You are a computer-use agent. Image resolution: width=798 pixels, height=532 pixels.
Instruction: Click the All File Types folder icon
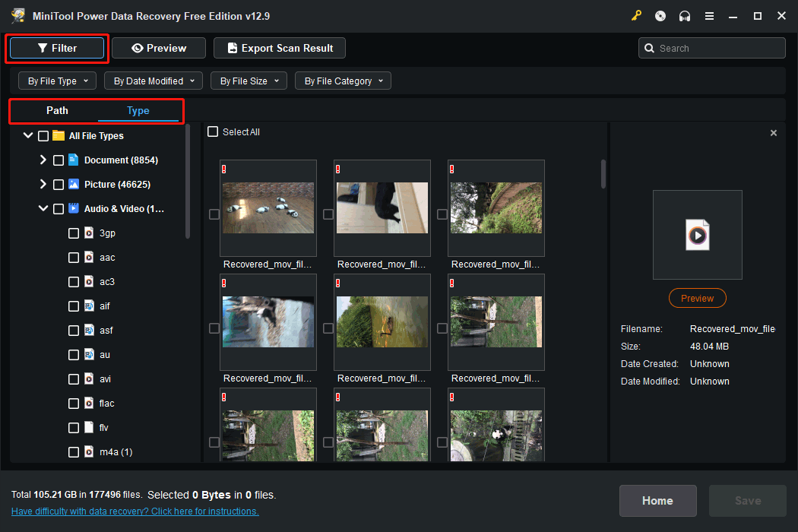tap(59, 135)
